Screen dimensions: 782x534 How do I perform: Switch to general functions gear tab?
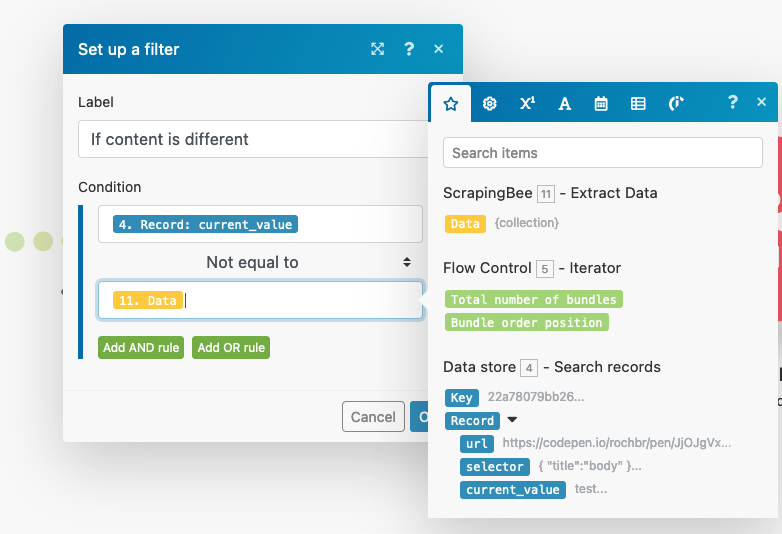coord(489,103)
